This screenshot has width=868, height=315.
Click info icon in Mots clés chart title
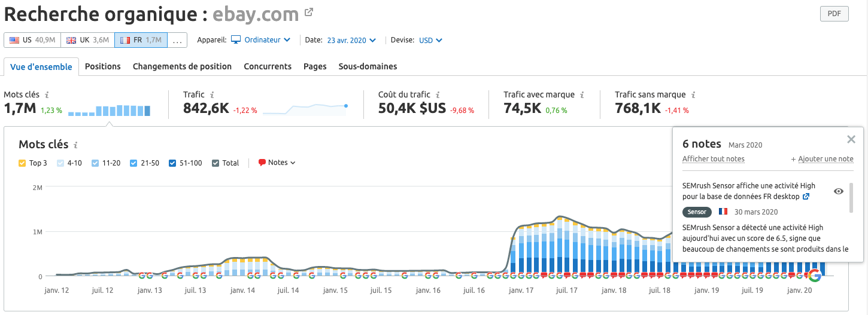click(x=76, y=145)
